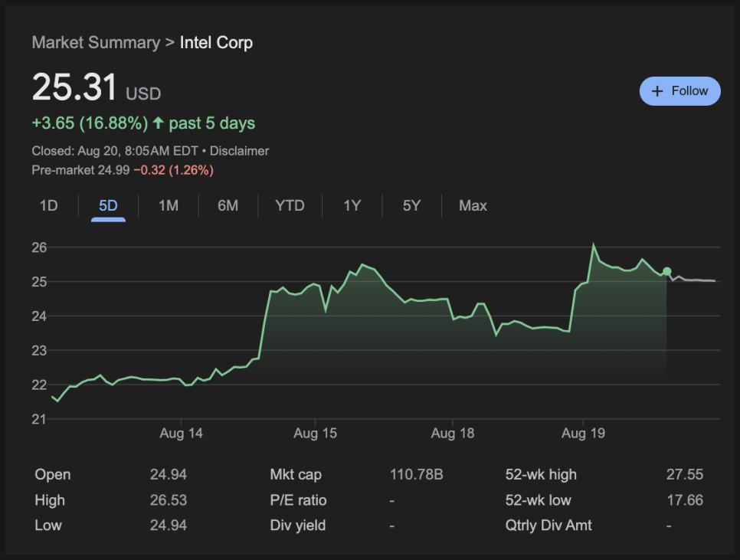
Task: Click the 26 y-axis label
Action: point(39,247)
